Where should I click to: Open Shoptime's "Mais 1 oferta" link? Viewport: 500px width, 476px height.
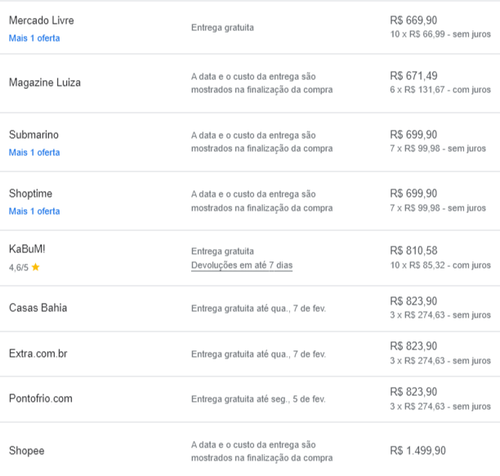coord(34,211)
